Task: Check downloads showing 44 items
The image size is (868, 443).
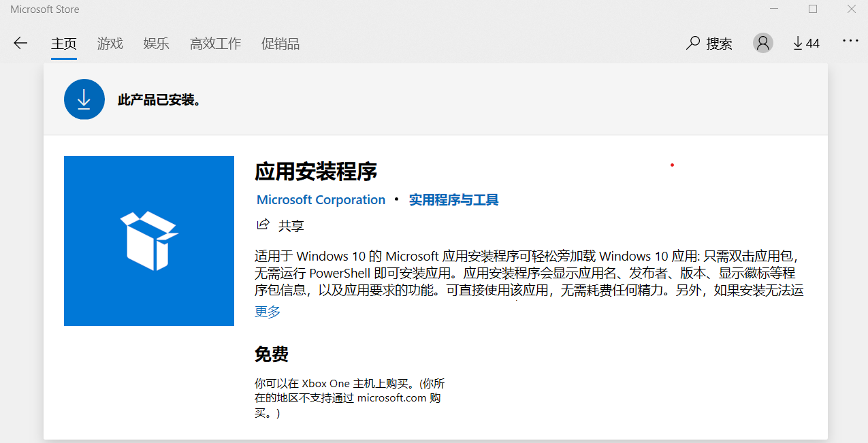Action: pos(805,43)
